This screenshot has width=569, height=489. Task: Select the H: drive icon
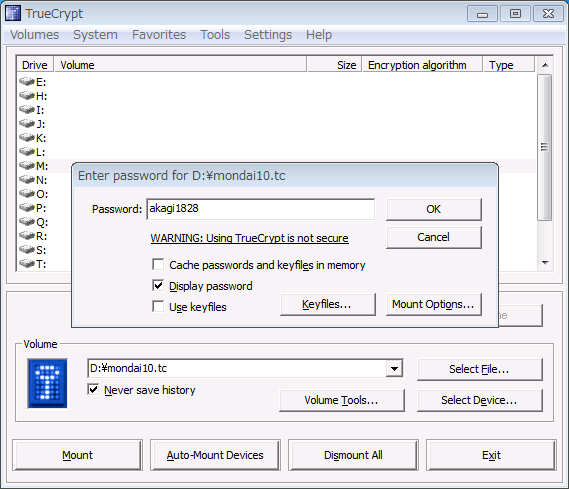click(x=27, y=95)
